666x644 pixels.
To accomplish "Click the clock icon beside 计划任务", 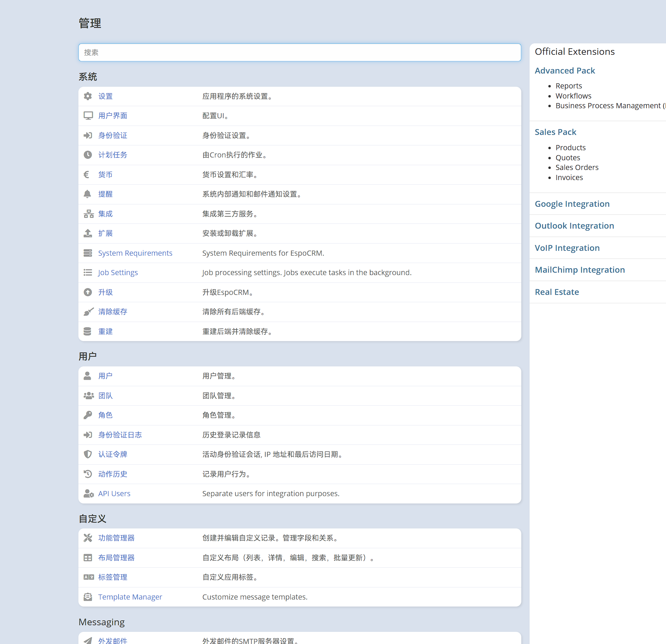I will click(x=88, y=155).
